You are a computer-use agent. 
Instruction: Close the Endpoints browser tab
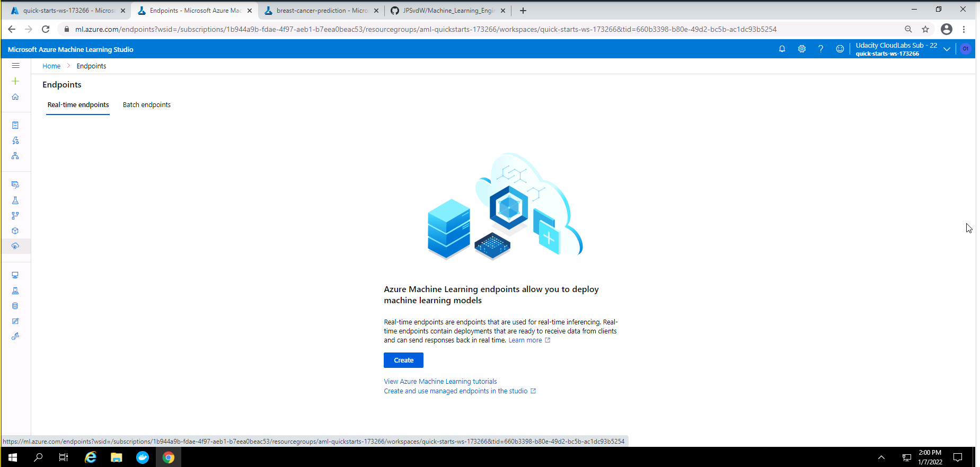250,11
